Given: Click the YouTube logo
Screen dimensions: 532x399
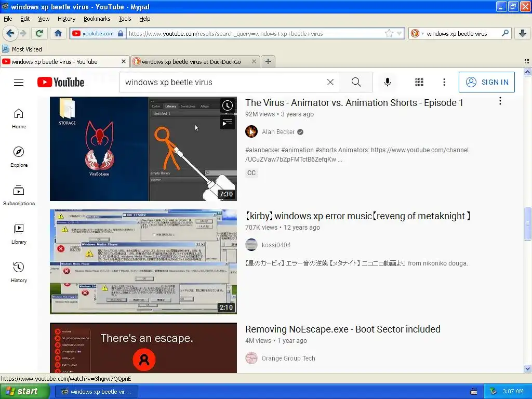Looking at the screenshot, I should pos(61,82).
